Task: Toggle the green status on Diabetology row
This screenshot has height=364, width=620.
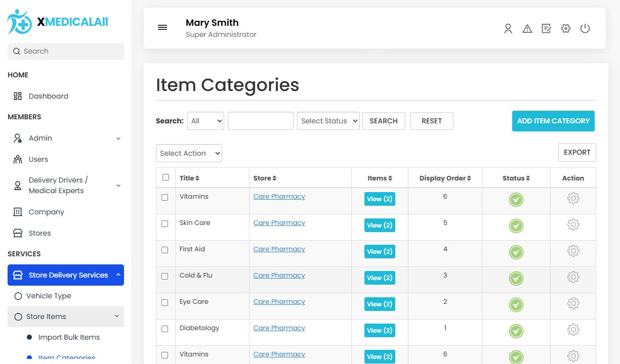Action: point(516,331)
